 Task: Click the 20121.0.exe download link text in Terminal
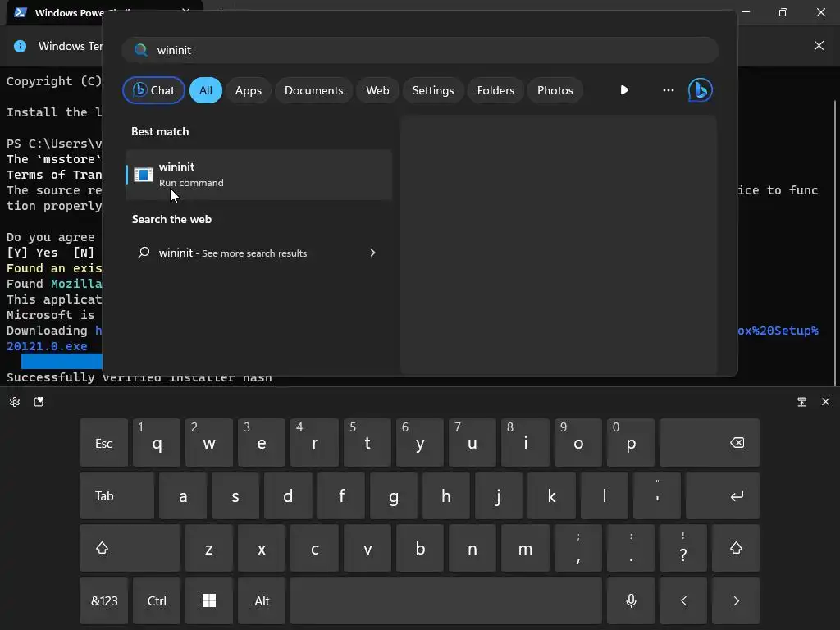point(47,346)
